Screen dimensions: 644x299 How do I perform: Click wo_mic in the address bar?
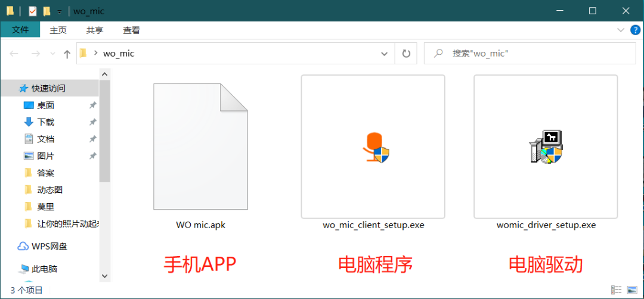(119, 54)
